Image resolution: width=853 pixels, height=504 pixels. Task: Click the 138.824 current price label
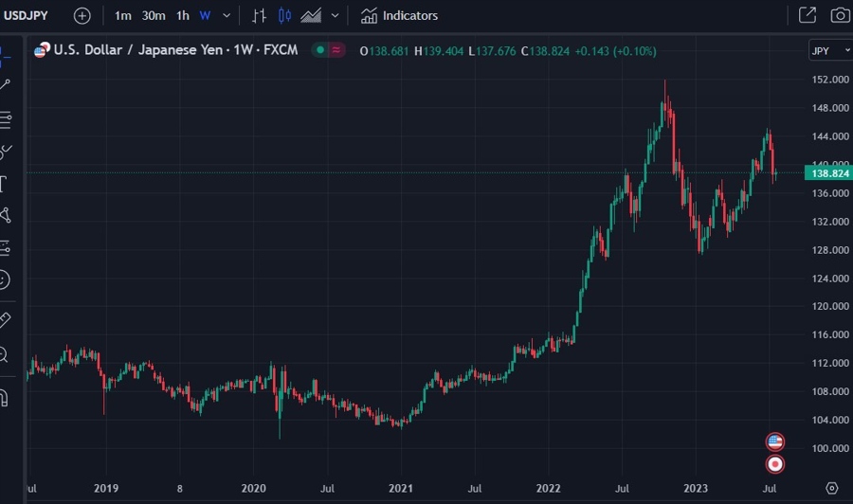tap(829, 173)
